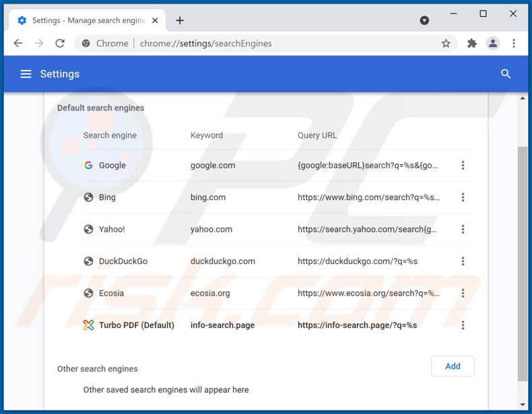
Task: Click the page vertical scrollbar thumb
Action: tap(523, 263)
